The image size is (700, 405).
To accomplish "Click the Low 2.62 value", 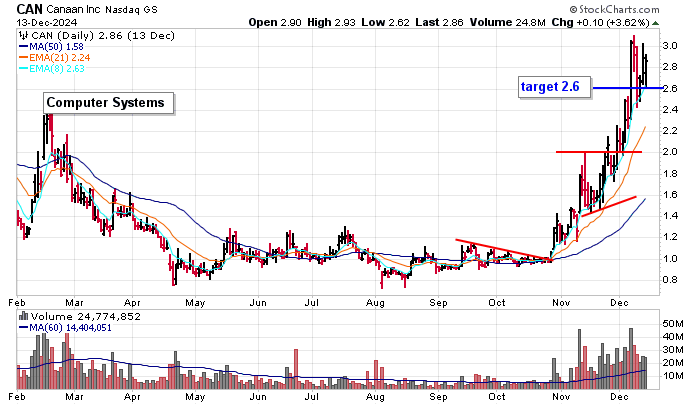I will point(385,22).
